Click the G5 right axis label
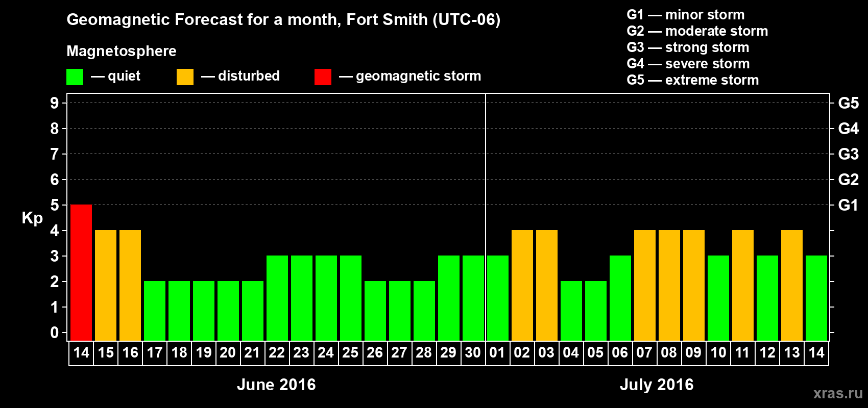Viewport: 868px width, 408px height. 849,103
